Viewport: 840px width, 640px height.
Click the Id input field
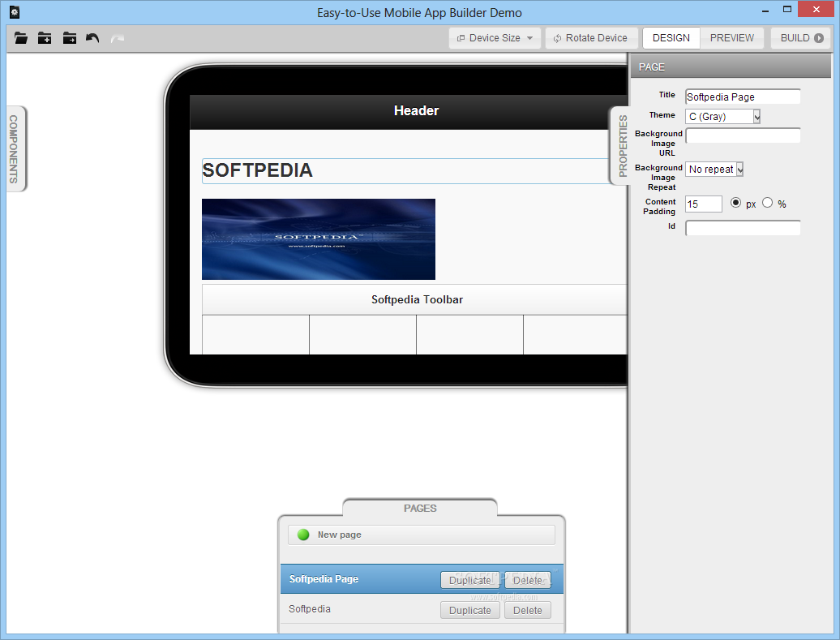tap(743, 228)
